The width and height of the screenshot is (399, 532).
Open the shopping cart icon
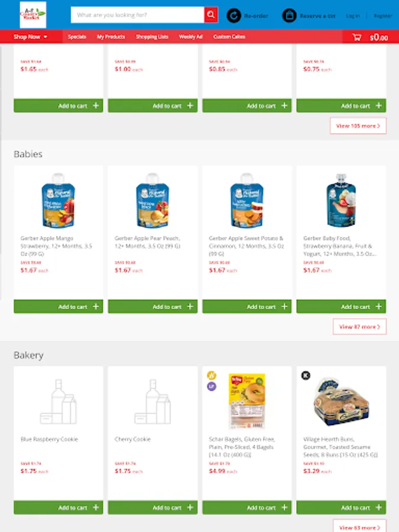pyautogui.click(x=357, y=37)
